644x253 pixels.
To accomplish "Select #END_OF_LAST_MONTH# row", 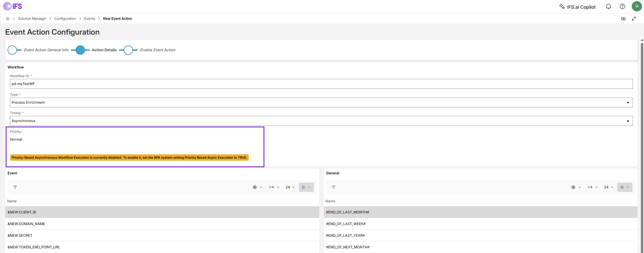I will 480,212.
